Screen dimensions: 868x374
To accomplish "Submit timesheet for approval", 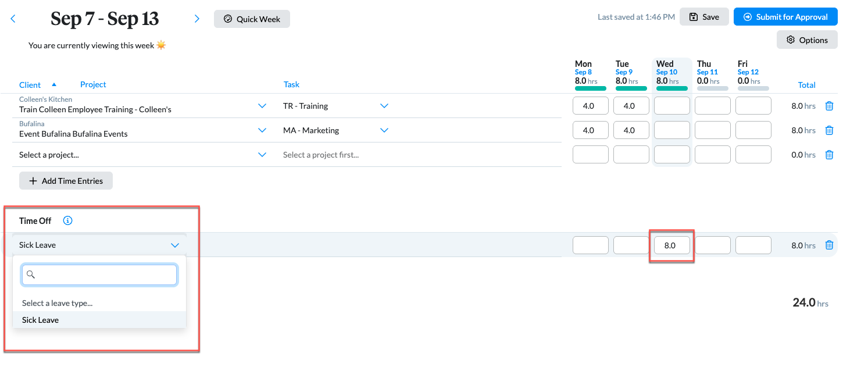I will (x=785, y=17).
